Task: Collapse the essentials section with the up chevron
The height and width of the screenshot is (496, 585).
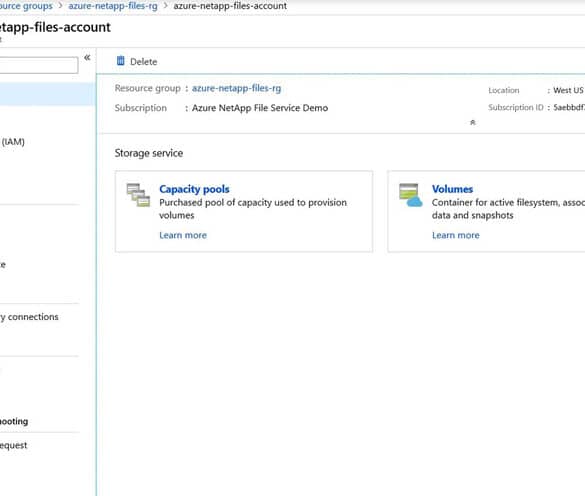Action: pos(473,122)
